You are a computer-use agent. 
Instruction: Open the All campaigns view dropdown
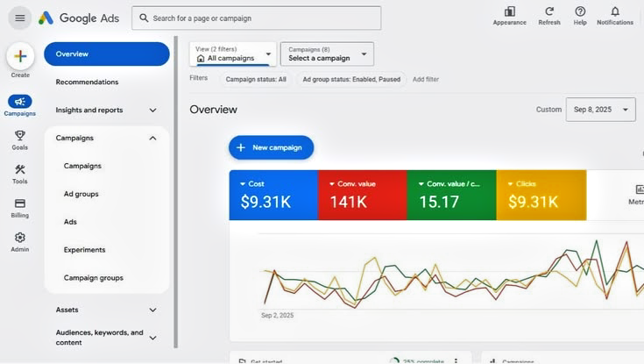coord(233,54)
